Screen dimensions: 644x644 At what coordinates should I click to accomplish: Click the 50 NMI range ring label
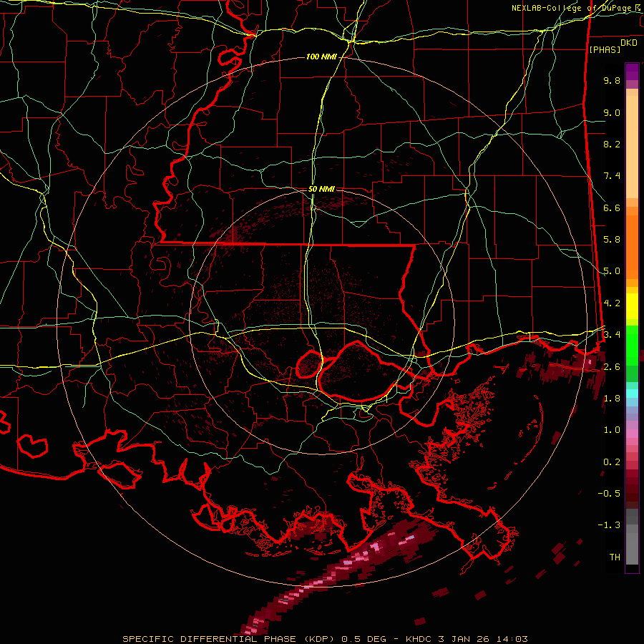321,190
